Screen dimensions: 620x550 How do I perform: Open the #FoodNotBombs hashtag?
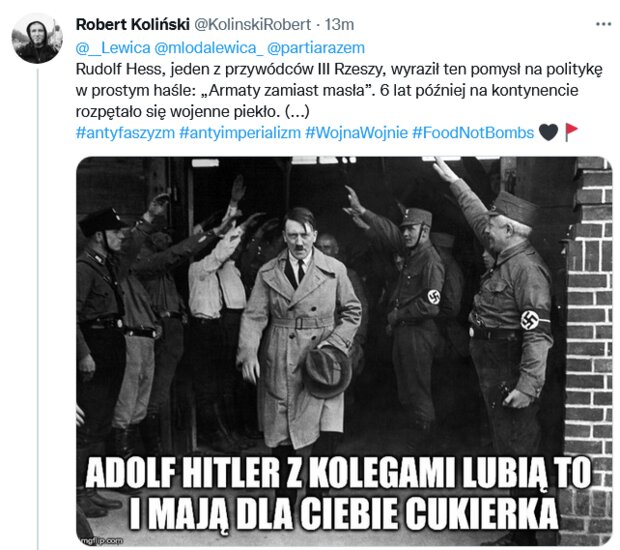click(x=473, y=132)
